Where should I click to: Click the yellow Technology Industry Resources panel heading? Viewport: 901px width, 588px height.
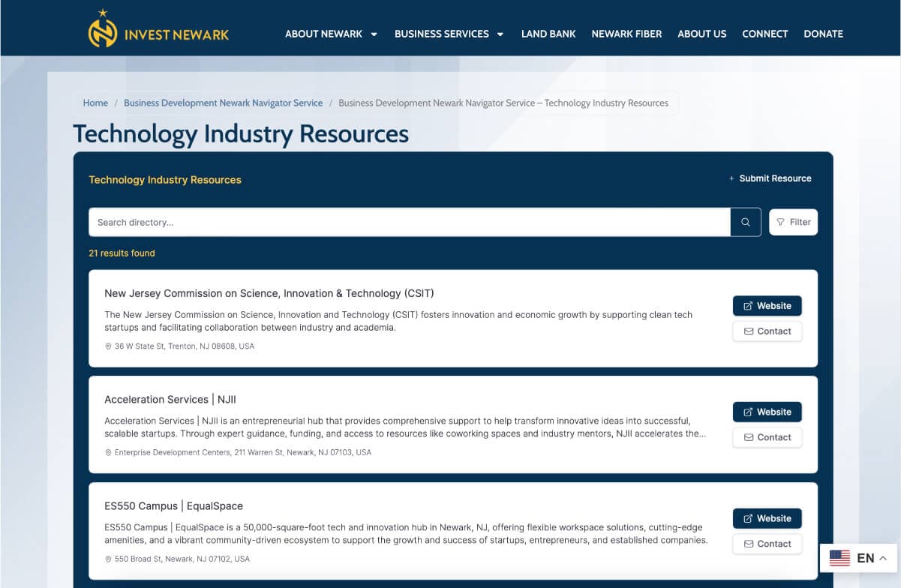[165, 180]
